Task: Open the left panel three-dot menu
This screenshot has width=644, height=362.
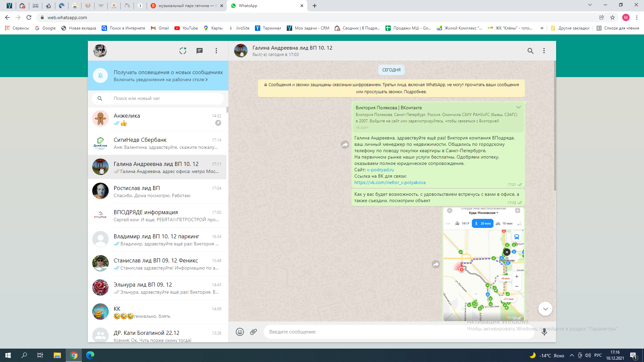Action: pos(216,51)
